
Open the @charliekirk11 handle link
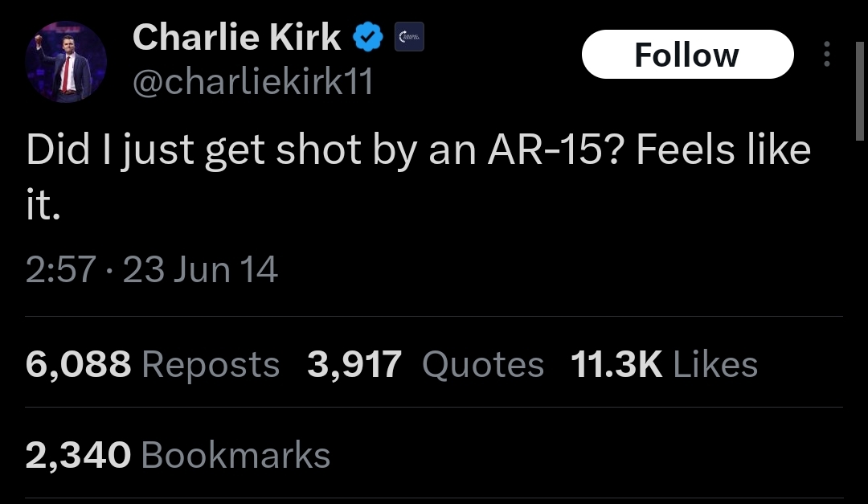point(252,82)
